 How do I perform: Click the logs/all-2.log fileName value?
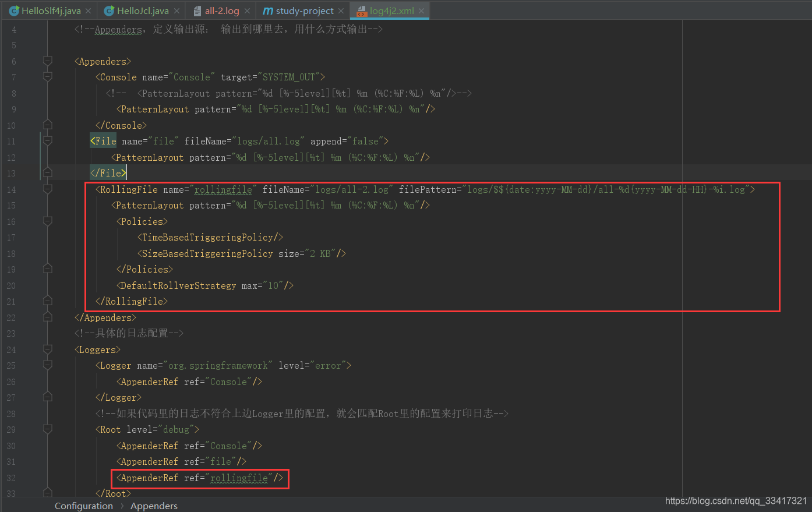point(352,189)
